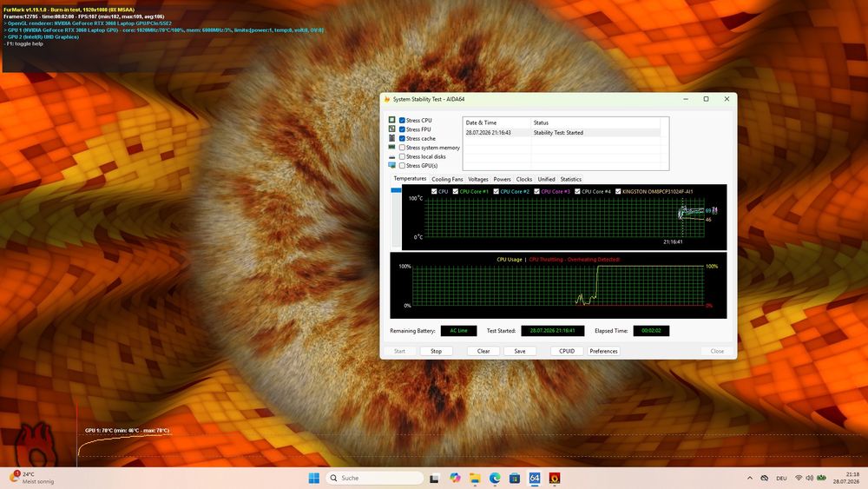The image size is (868, 489).
Task: Open the Windows Start menu
Action: [x=314, y=478]
